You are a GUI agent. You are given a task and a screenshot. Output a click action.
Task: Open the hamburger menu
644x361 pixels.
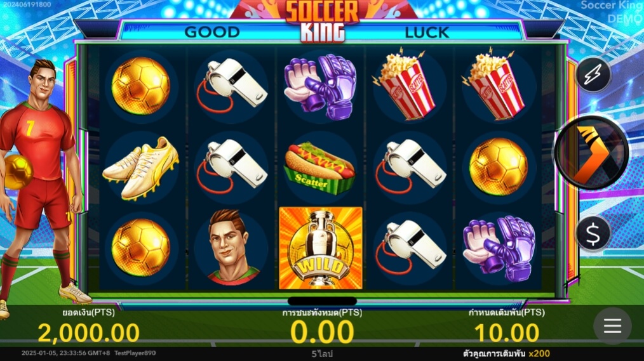pos(612,326)
